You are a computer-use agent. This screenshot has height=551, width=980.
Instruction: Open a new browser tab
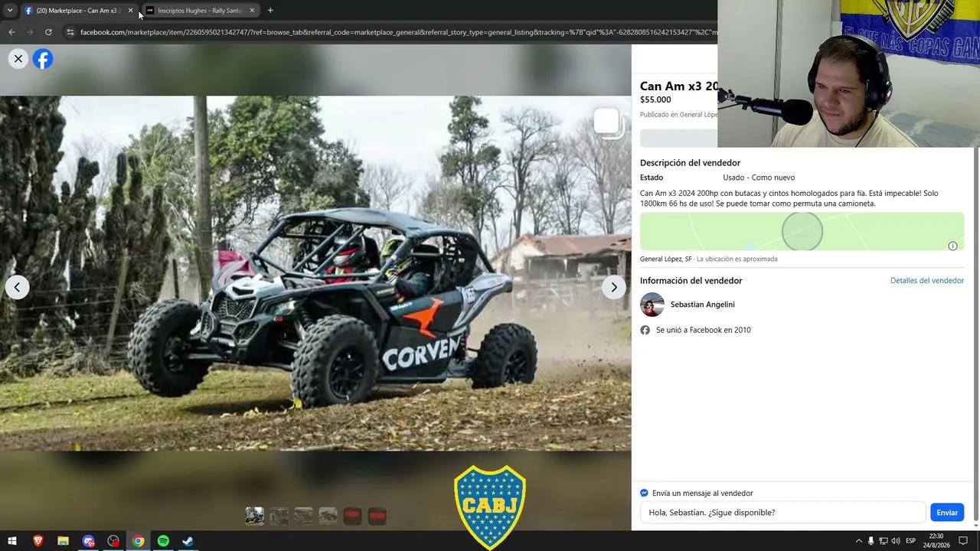[270, 11]
